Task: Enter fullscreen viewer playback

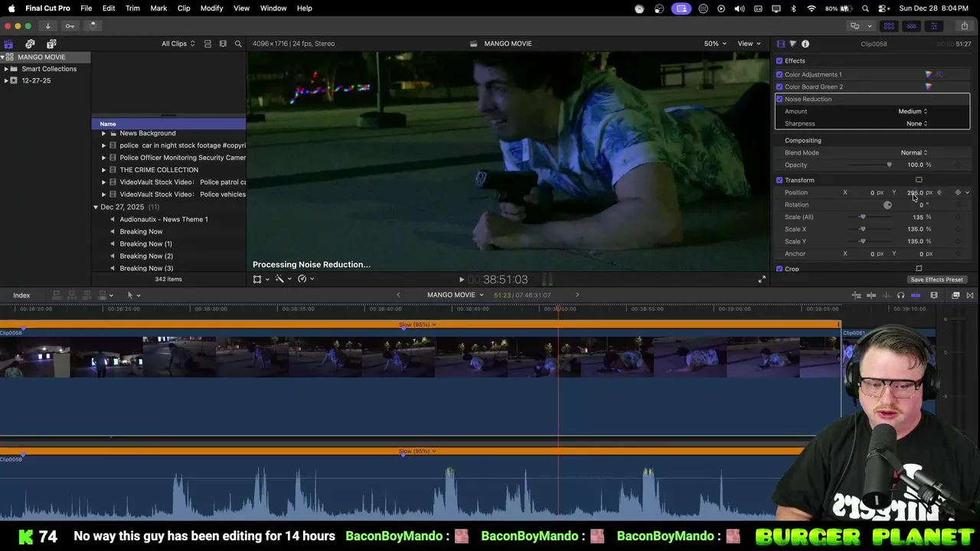Action: [762, 279]
